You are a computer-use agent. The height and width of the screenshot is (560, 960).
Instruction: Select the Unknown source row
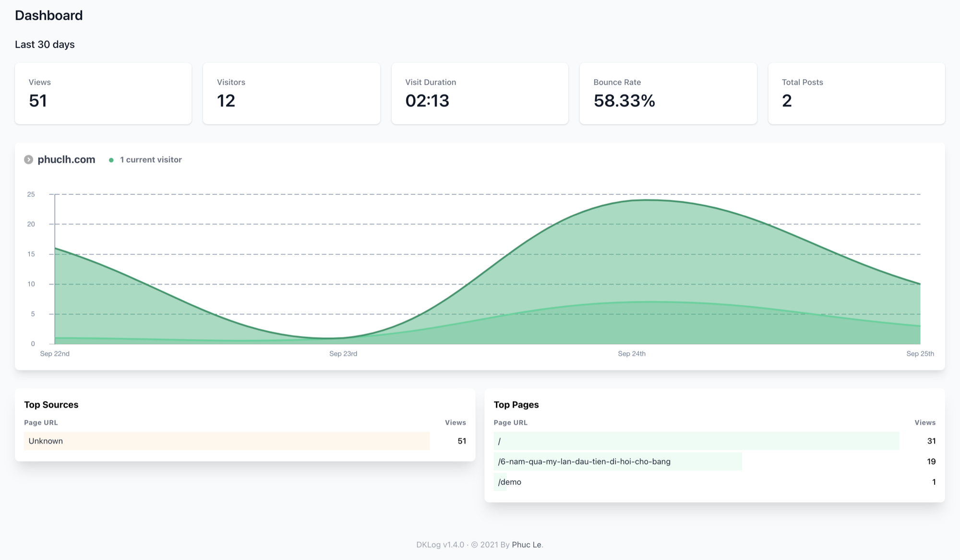coord(245,441)
